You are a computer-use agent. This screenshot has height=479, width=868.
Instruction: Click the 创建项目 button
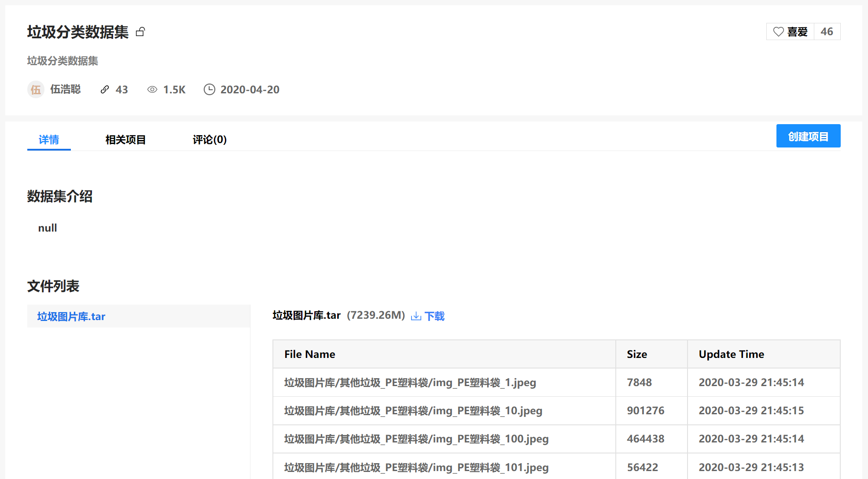808,136
